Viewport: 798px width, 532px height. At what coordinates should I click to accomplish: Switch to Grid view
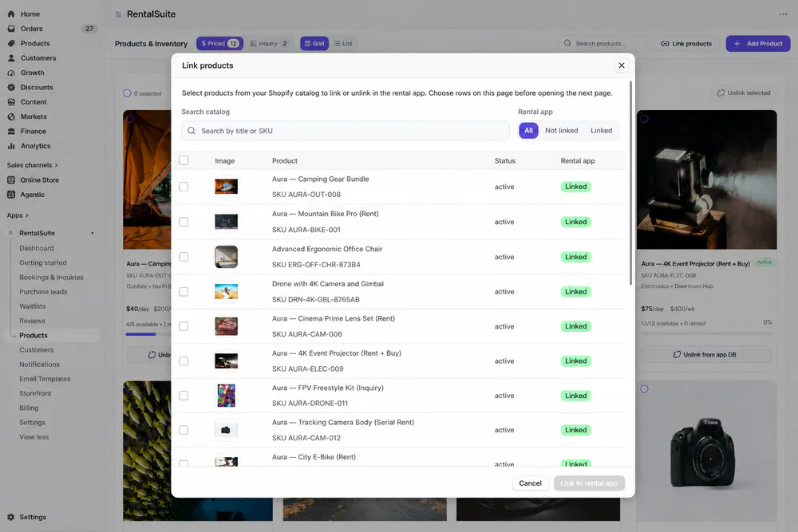click(x=314, y=44)
